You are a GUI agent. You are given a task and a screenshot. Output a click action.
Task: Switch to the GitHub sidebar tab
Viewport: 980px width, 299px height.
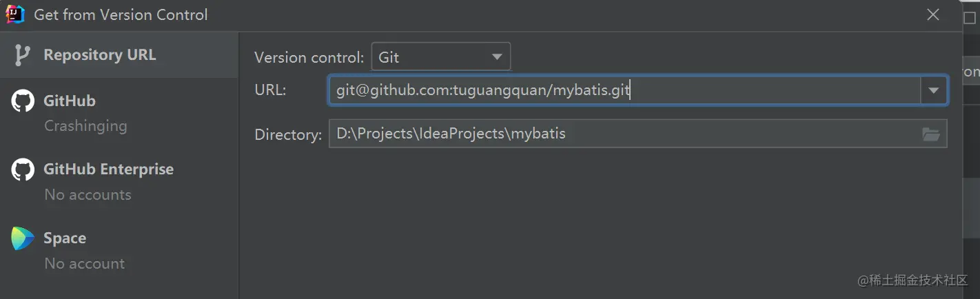tap(70, 101)
